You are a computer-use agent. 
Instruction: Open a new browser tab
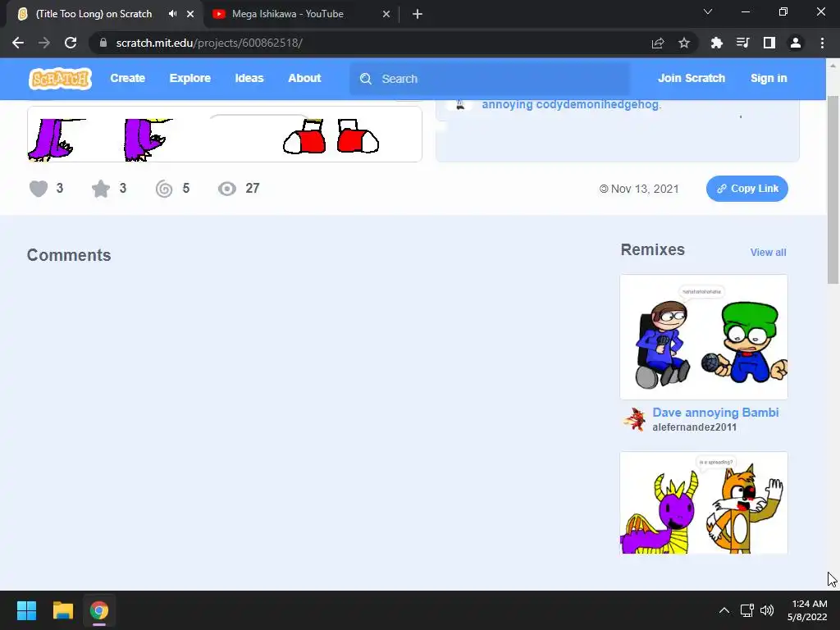pyautogui.click(x=418, y=14)
